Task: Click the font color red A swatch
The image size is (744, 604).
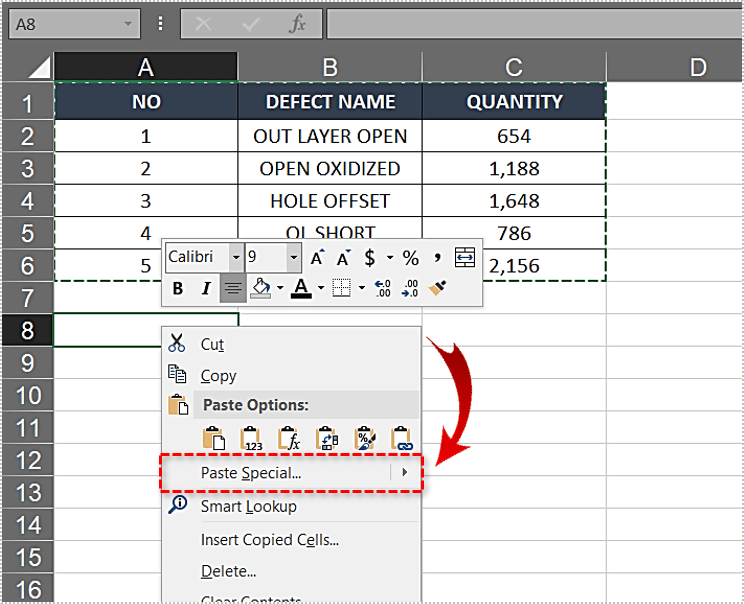Action: (300, 289)
